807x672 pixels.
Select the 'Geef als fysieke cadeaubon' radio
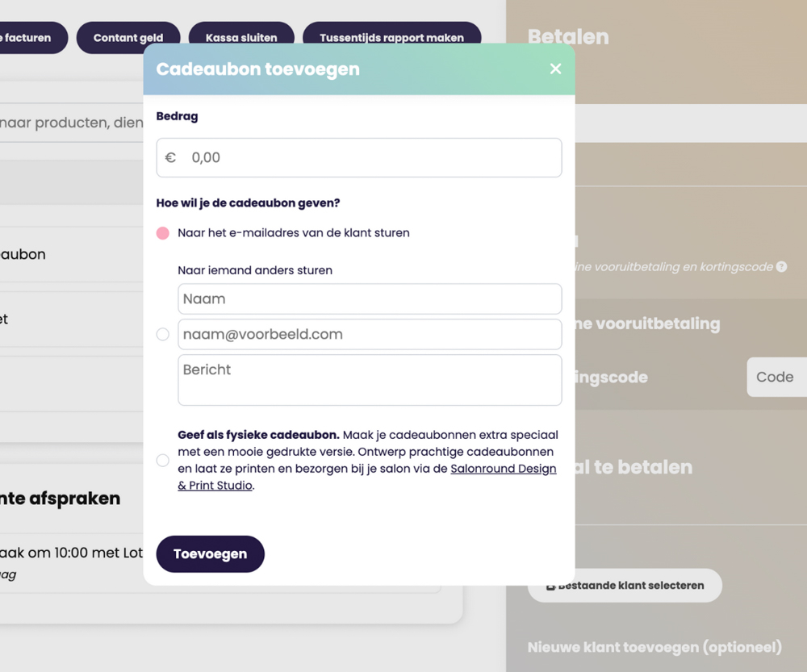tap(163, 461)
